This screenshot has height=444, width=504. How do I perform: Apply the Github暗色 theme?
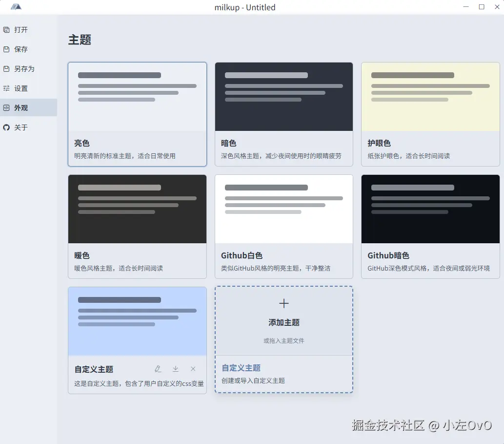430,227
